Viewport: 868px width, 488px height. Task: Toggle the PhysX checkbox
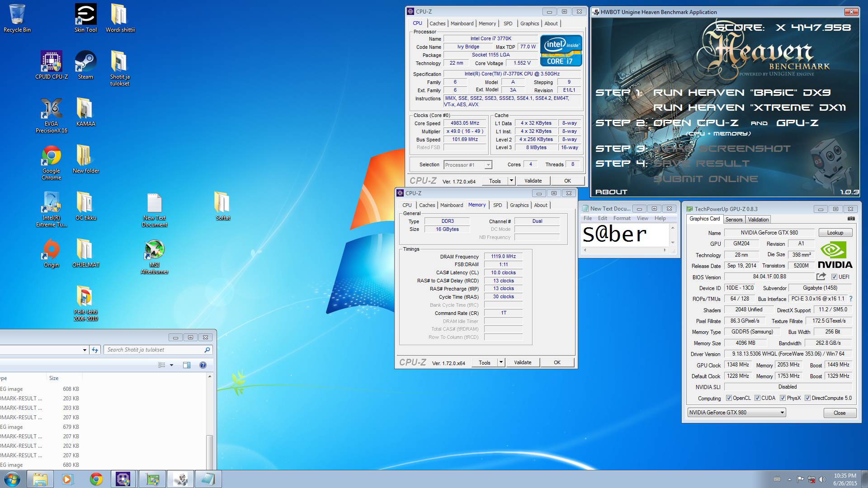point(783,398)
